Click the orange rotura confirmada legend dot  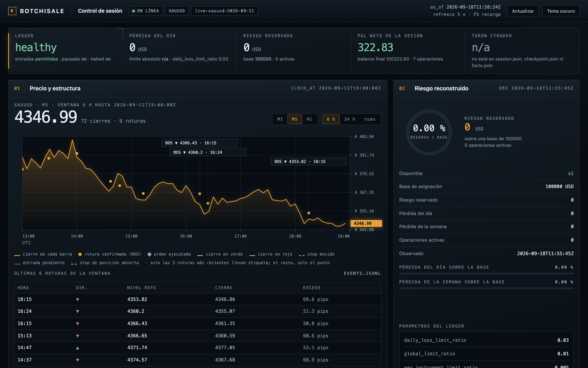click(x=80, y=254)
